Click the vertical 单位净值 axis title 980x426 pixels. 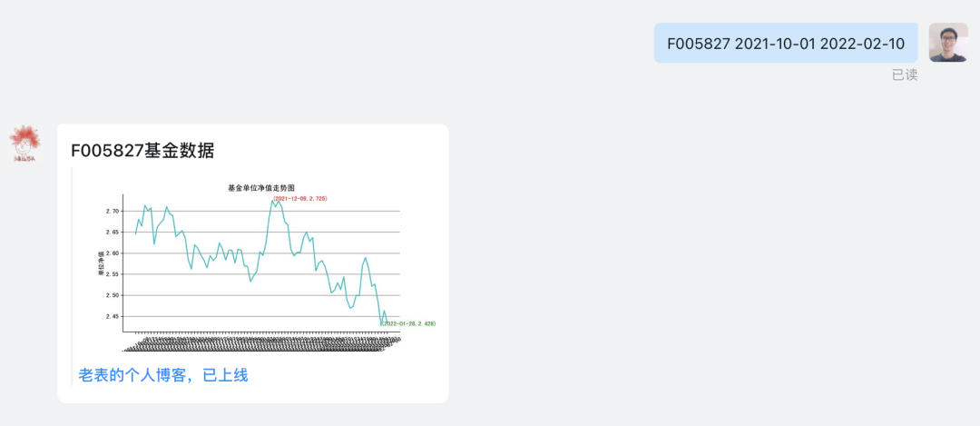[100, 264]
